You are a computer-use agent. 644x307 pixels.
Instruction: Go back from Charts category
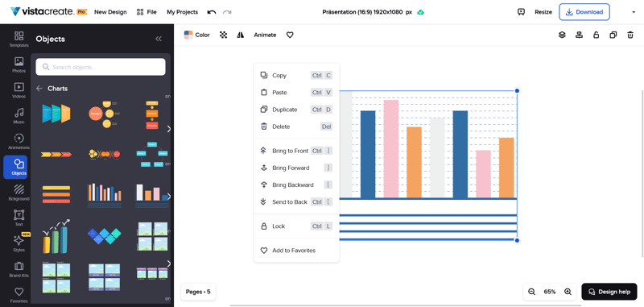tap(39, 89)
